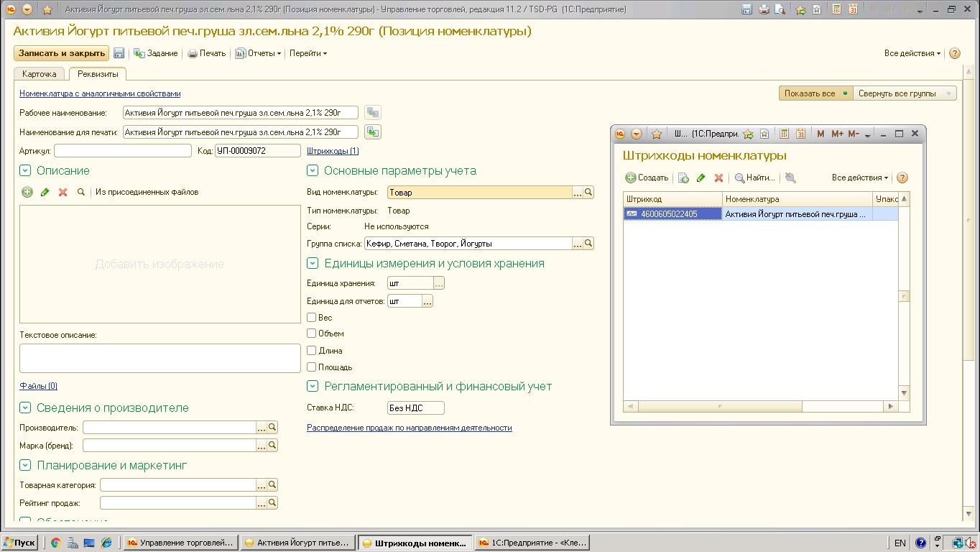Open the Файлы (0) link
This screenshot has height=552, width=980.
38,386
